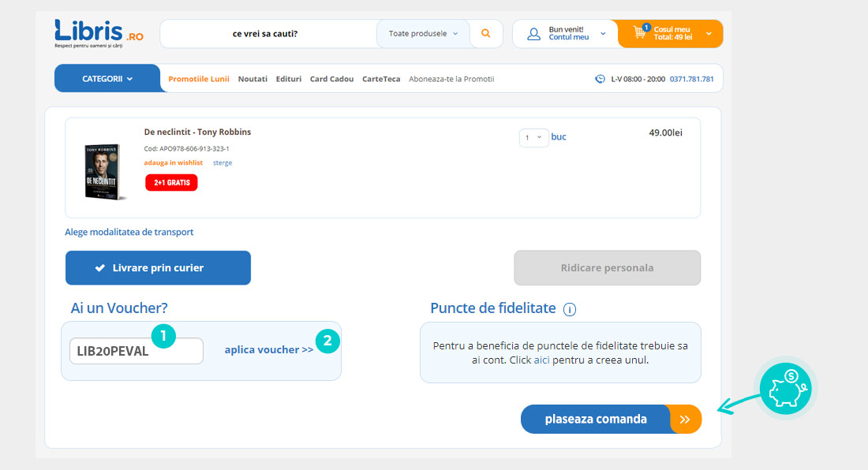868x470 pixels.
Task: Click 'sterge' to remove the book
Action: (223, 162)
